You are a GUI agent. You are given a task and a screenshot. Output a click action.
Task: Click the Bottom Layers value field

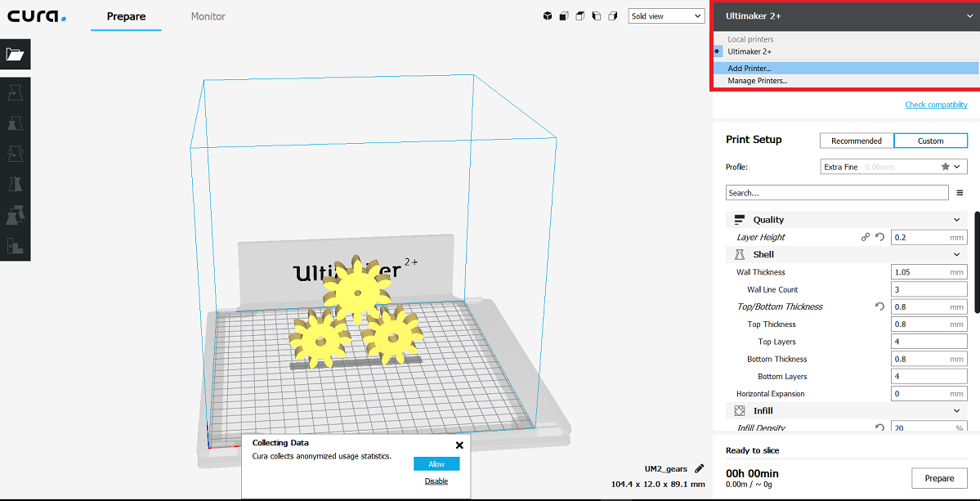(929, 377)
